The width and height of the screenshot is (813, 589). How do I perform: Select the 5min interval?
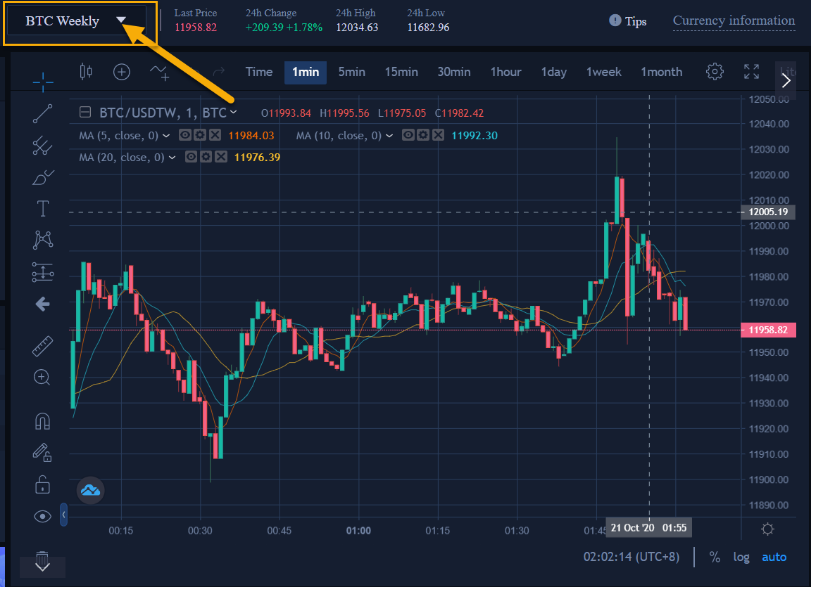coord(352,72)
